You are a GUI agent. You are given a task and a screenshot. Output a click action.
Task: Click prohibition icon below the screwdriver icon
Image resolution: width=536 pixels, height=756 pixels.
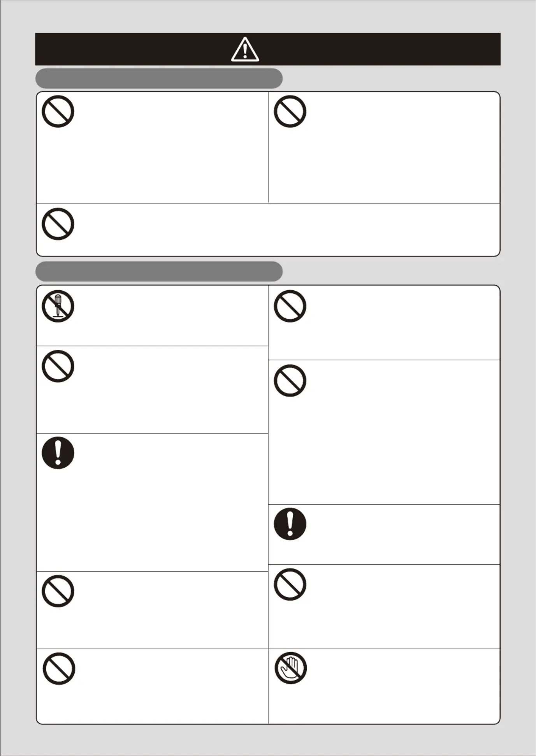point(58,366)
